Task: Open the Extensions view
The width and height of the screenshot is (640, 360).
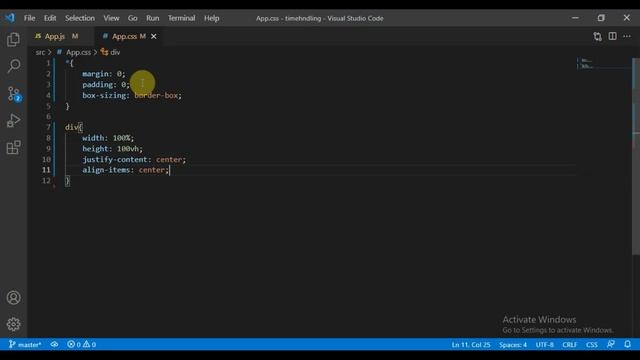Action: 13,147
